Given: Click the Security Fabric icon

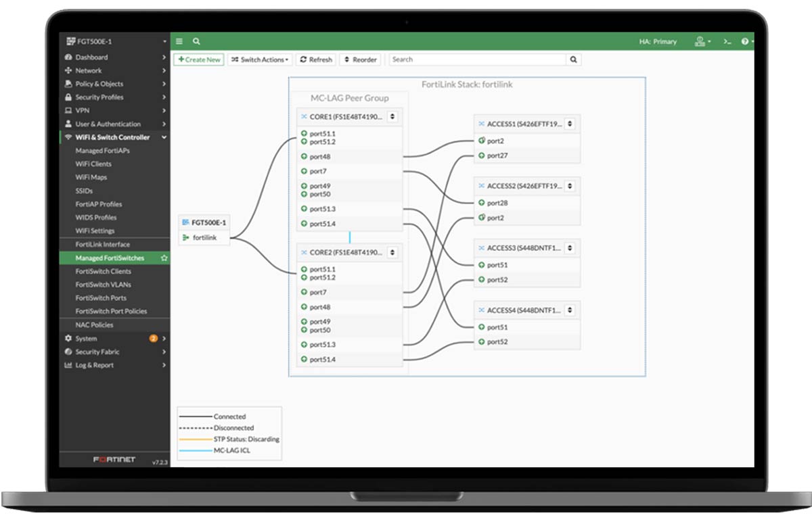Looking at the screenshot, I should click(68, 352).
